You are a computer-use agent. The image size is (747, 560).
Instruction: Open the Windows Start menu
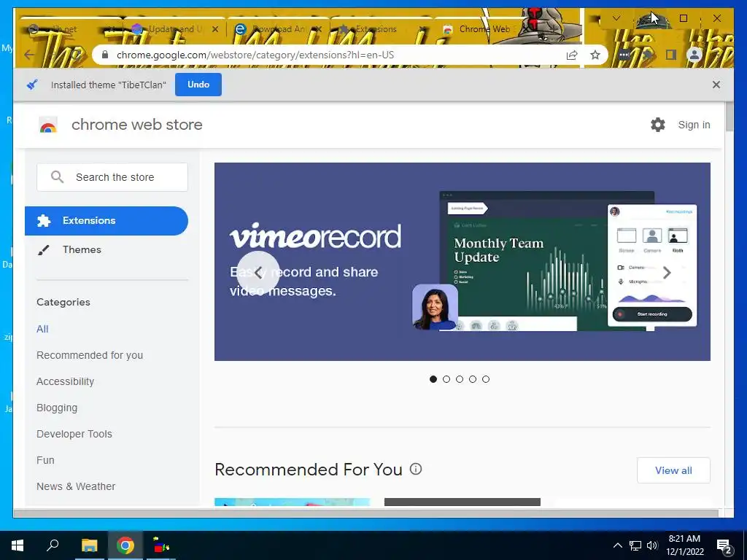point(18,545)
